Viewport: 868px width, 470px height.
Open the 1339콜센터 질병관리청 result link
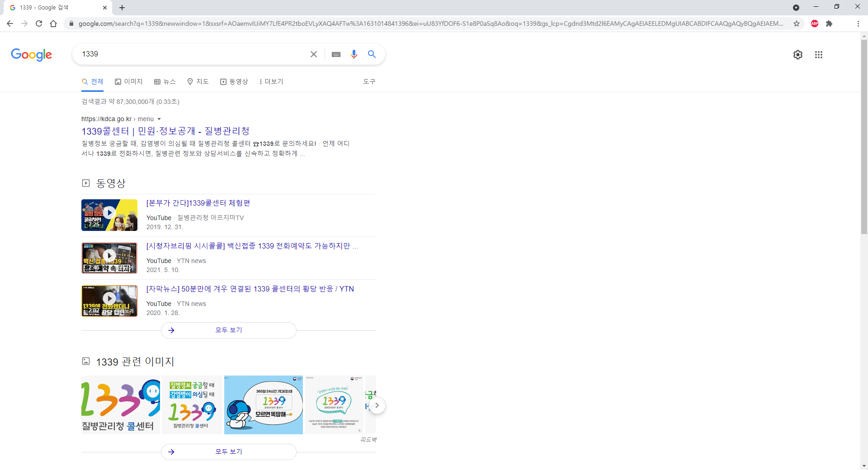(165, 131)
